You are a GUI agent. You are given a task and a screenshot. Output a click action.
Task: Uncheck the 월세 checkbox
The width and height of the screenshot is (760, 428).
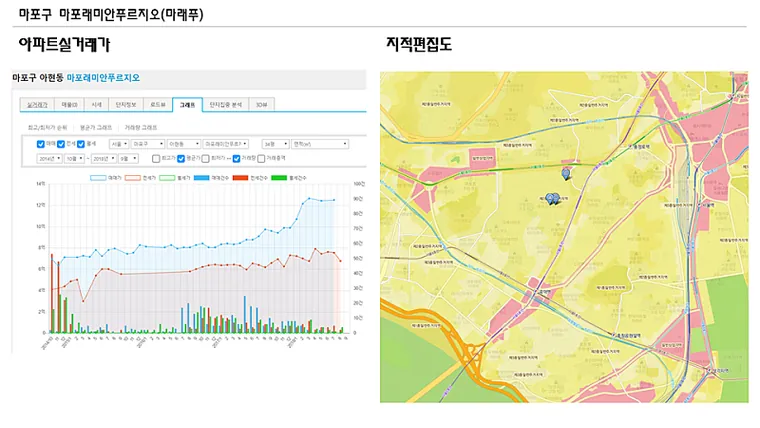pos(81,144)
